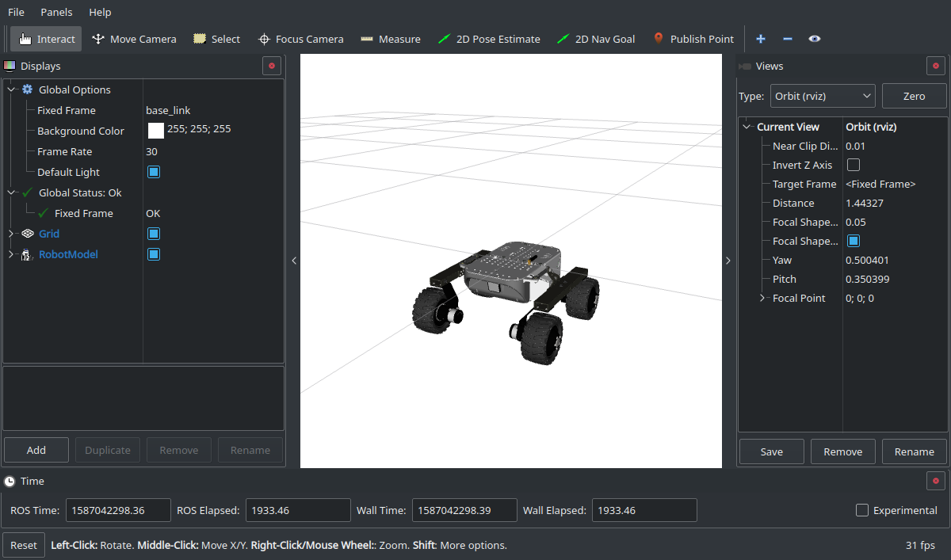Click the eye icon in toolbar

815,39
